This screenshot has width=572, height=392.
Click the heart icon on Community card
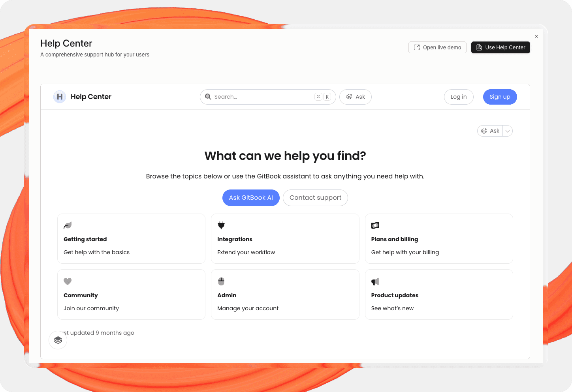[x=68, y=281]
